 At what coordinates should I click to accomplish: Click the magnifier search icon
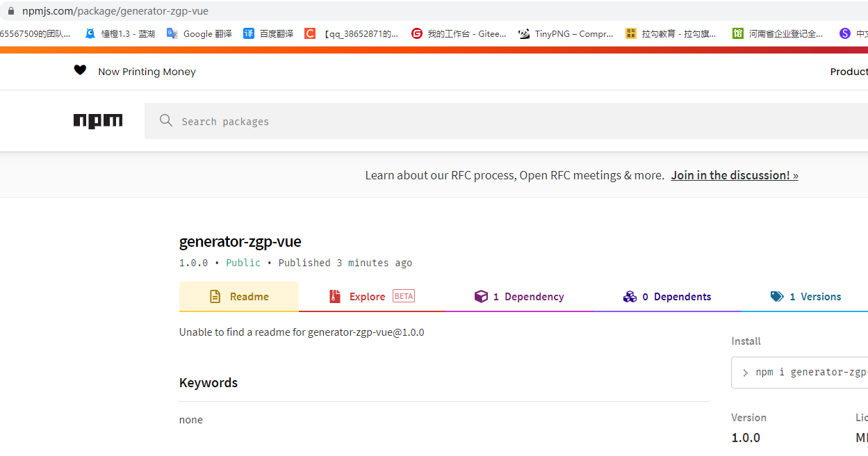click(165, 121)
